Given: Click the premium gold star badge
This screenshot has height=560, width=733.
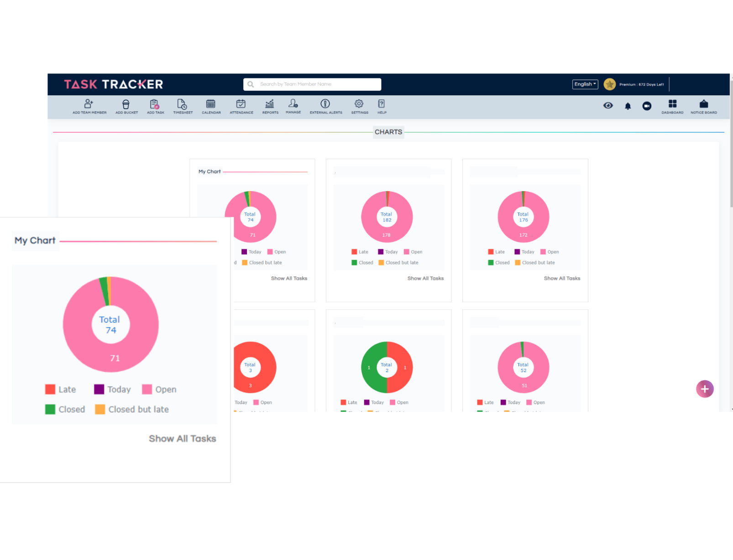Looking at the screenshot, I should [609, 84].
